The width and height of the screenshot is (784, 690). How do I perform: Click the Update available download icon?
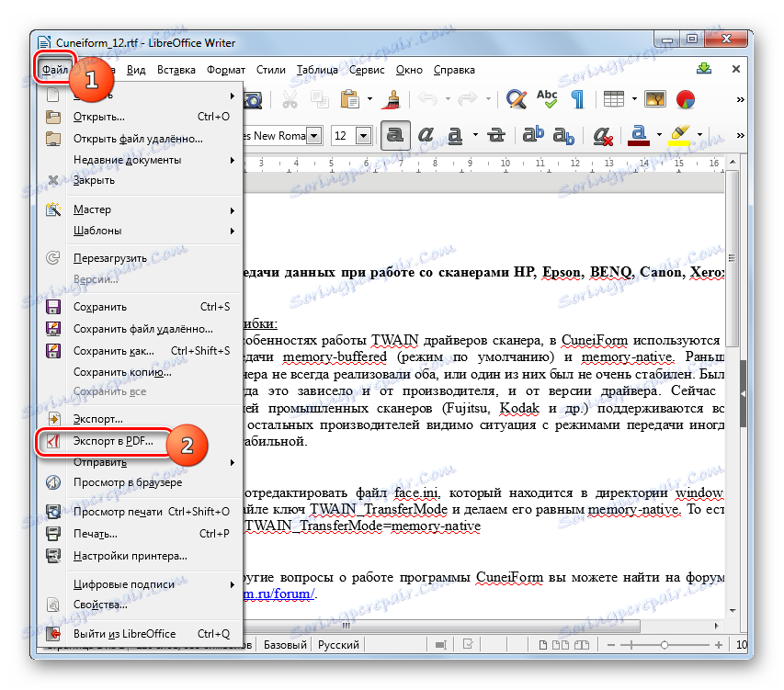coord(704,69)
